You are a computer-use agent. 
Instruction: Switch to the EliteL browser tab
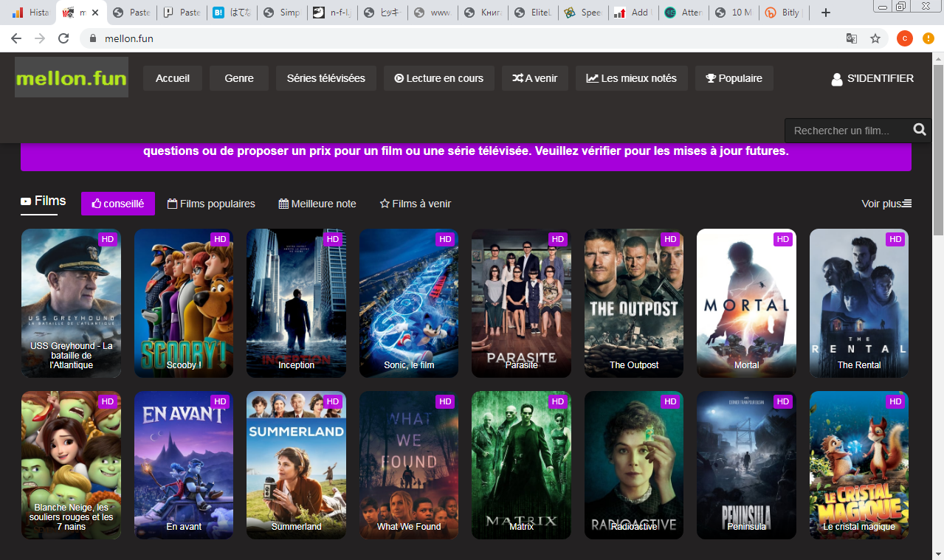534,13
